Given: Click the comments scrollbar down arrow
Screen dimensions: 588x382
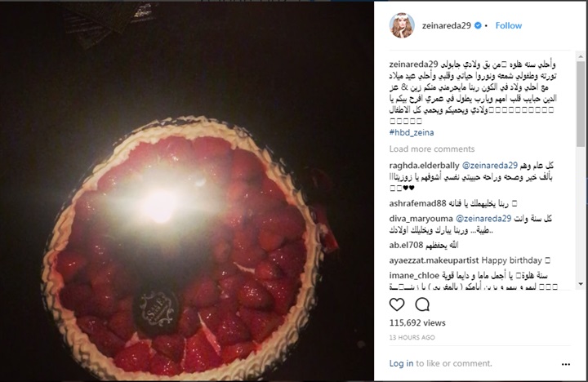Looking at the screenshot, I should pos(581,284).
